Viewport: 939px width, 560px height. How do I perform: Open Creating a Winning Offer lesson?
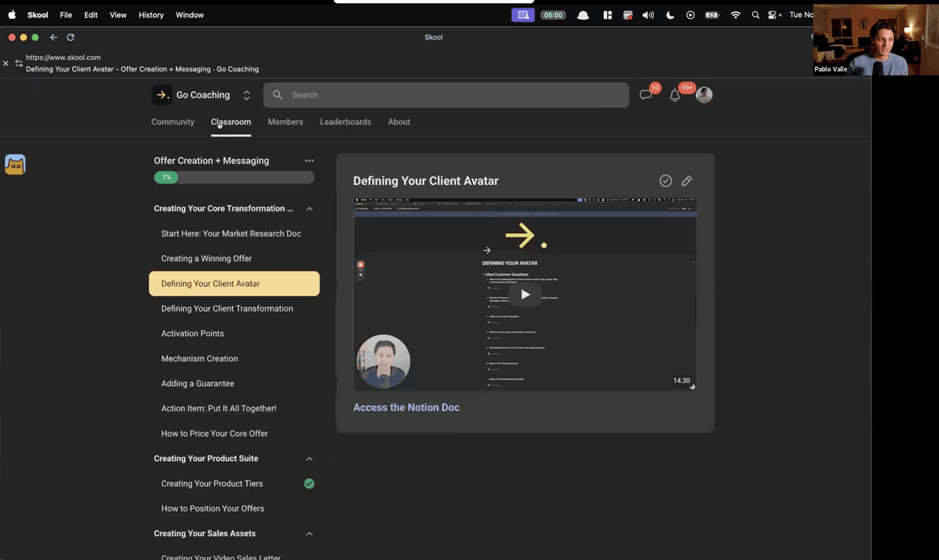[x=234, y=259]
